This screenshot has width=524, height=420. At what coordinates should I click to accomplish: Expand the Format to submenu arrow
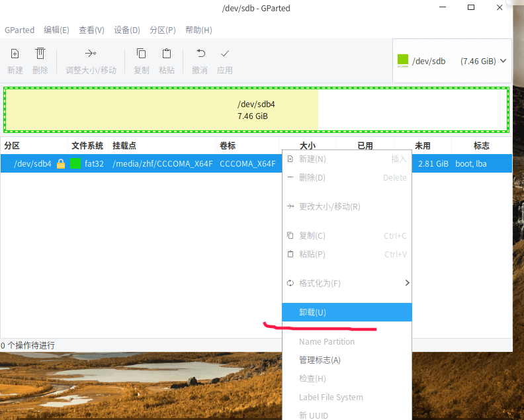point(407,283)
